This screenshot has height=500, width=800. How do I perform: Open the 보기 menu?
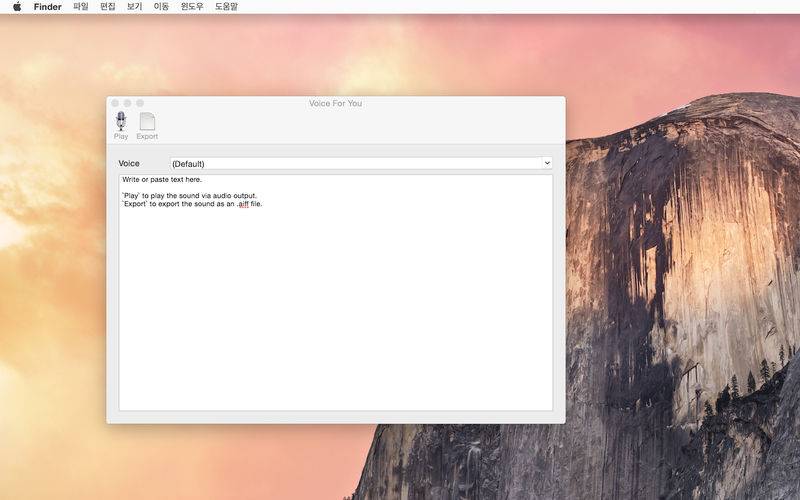click(135, 7)
